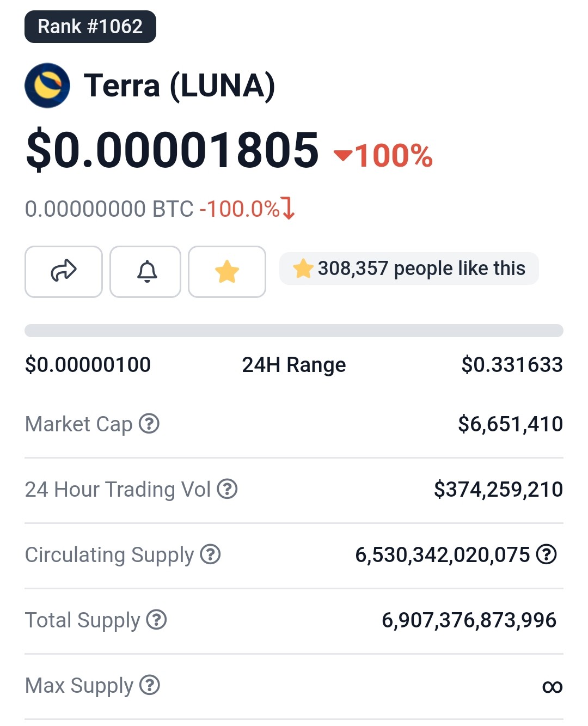This screenshot has height=726, width=588.
Task: Open Market Cap help question mark
Action: tap(149, 423)
